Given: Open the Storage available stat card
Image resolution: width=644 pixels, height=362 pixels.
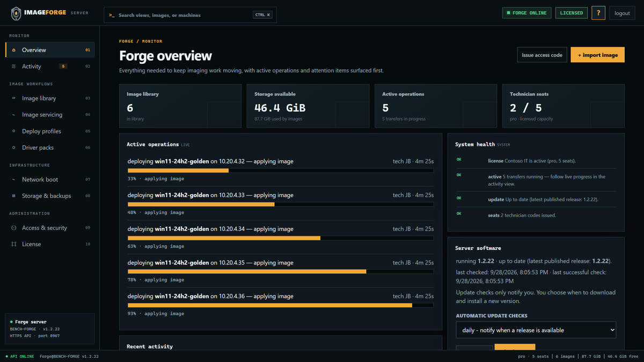Looking at the screenshot, I should (x=308, y=106).
